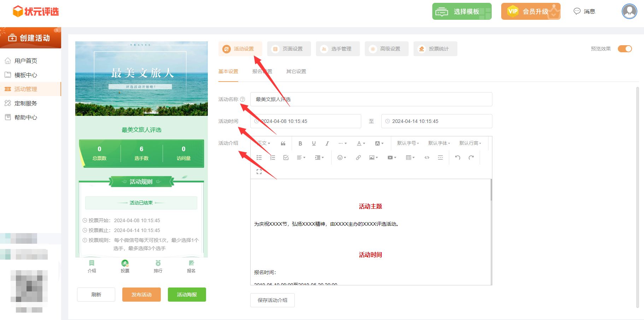This screenshot has width=644, height=320.
Task: Open the source code view icon
Action: pos(427,158)
